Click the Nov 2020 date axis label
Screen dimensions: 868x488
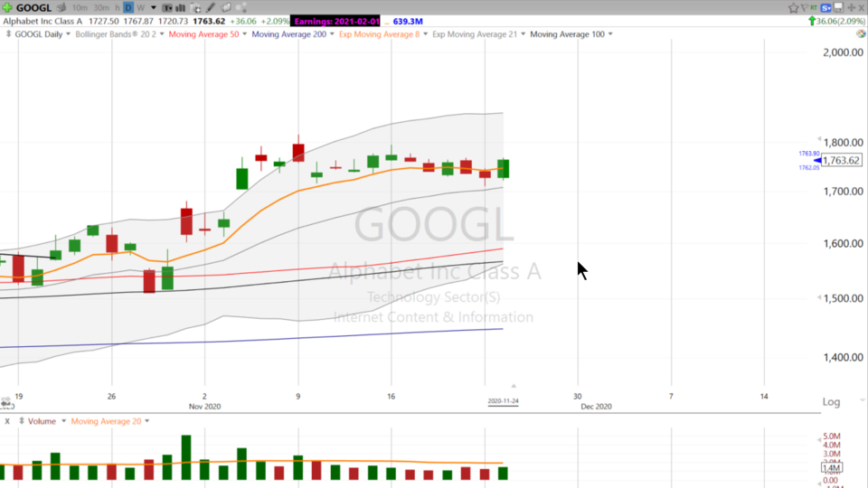(x=205, y=406)
